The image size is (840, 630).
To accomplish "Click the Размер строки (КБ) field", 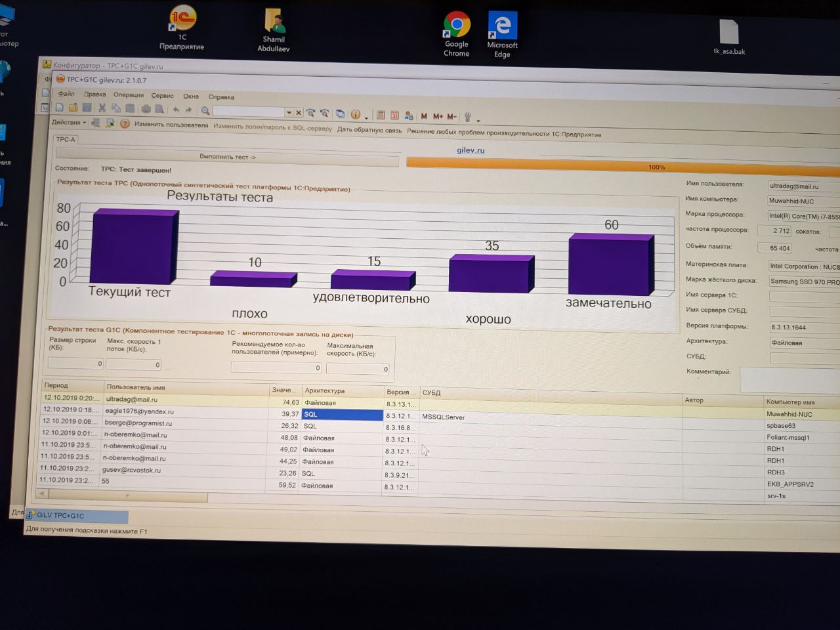I will pyautogui.click(x=75, y=363).
